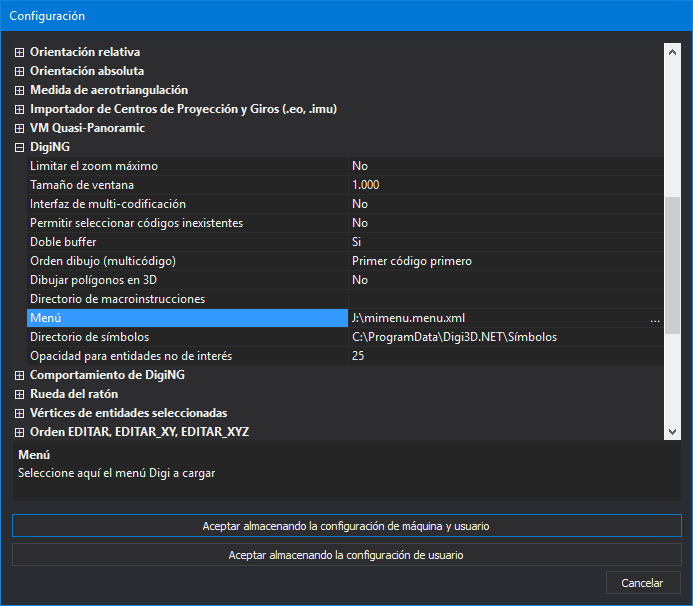This screenshot has width=693, height=606.
Task: Click No value for Permitir seleccionar códigos inexistentes
Action: (x=506, y=223)
